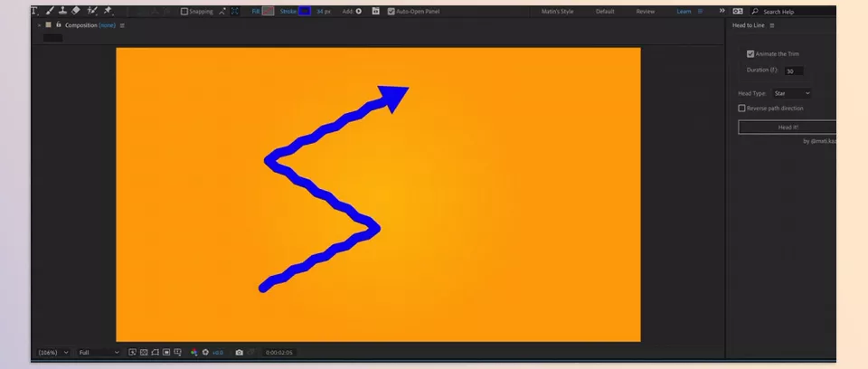This screenshot has height=369, width=868.
Task: Select the Eraser tool
Action: tap(76, 11)
